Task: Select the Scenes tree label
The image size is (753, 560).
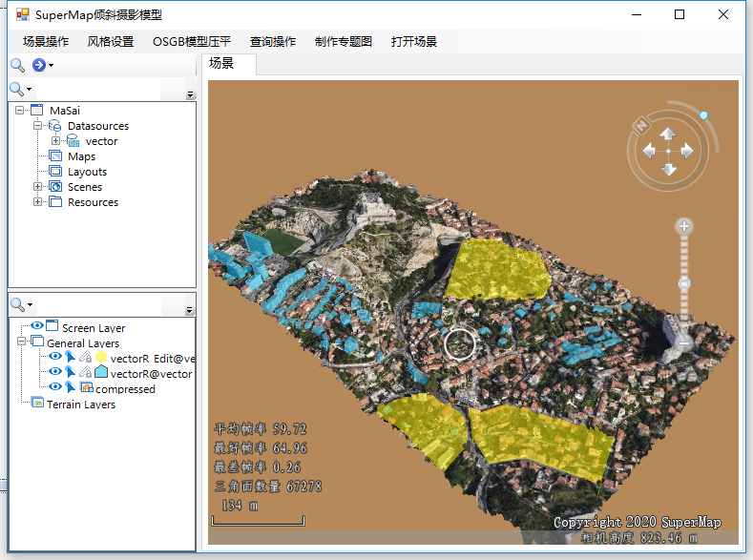Action: pos(85,187)
